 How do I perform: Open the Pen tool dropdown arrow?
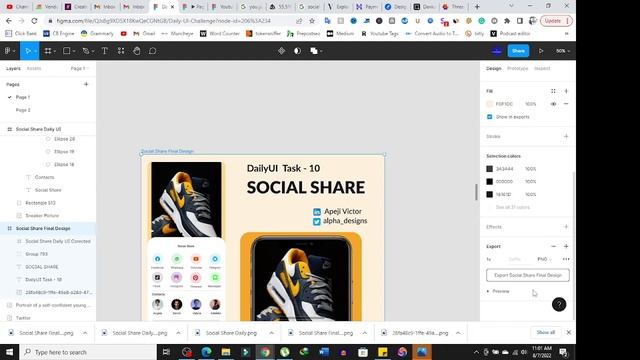[93, 51]
